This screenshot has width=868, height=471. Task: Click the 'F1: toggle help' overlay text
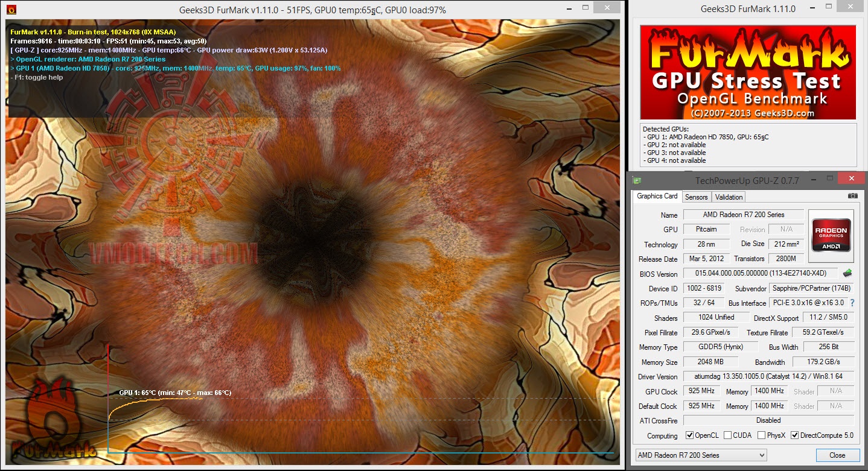[x=37, y=77]
